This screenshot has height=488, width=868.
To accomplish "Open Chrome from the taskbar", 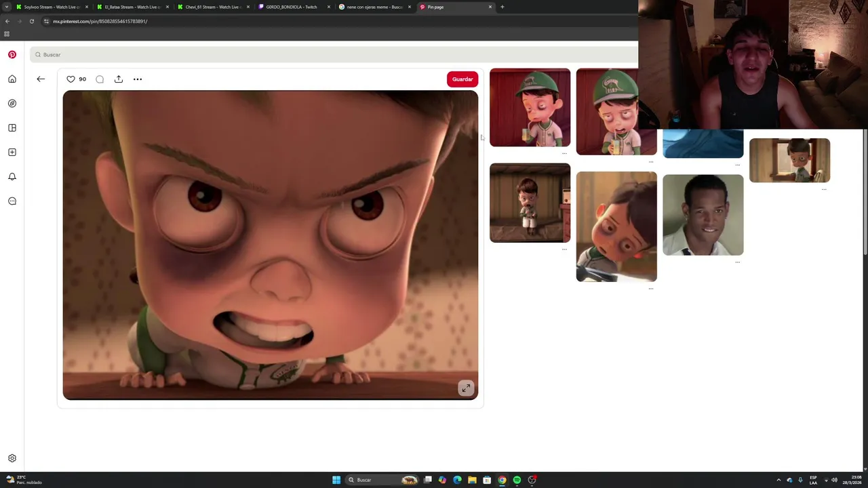I will click(502, 480).
